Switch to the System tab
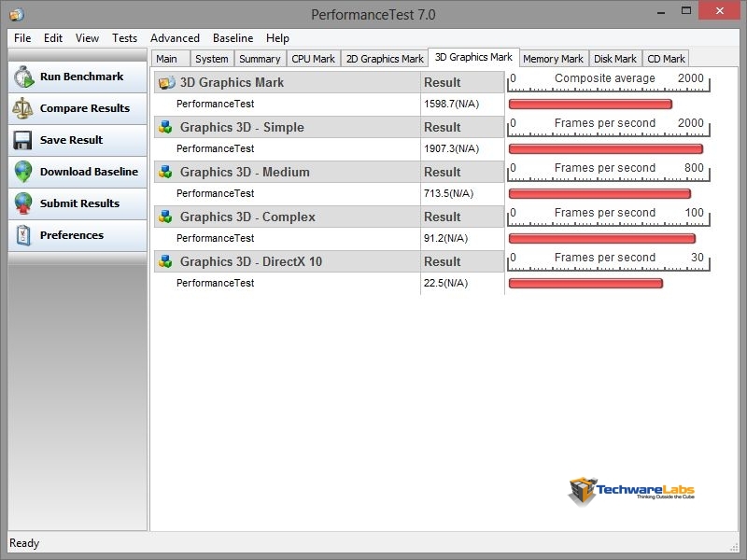The image size is (747, 560). click(x=212, y=59)
